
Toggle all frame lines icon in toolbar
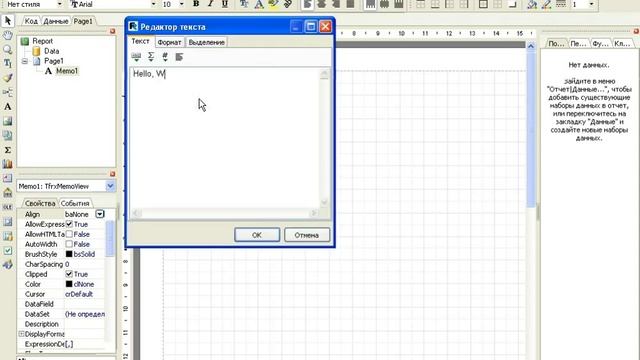[483, 4]
